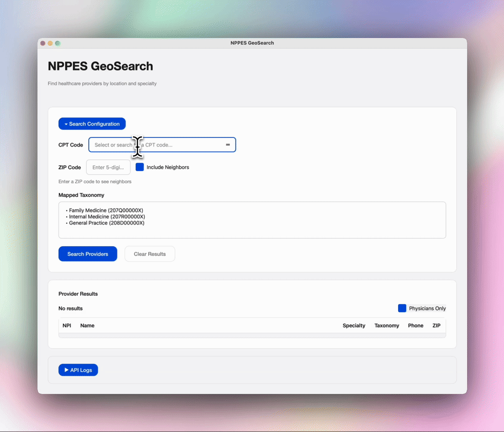
Task: Expand the API Logs panel
Action: (78, 370)
